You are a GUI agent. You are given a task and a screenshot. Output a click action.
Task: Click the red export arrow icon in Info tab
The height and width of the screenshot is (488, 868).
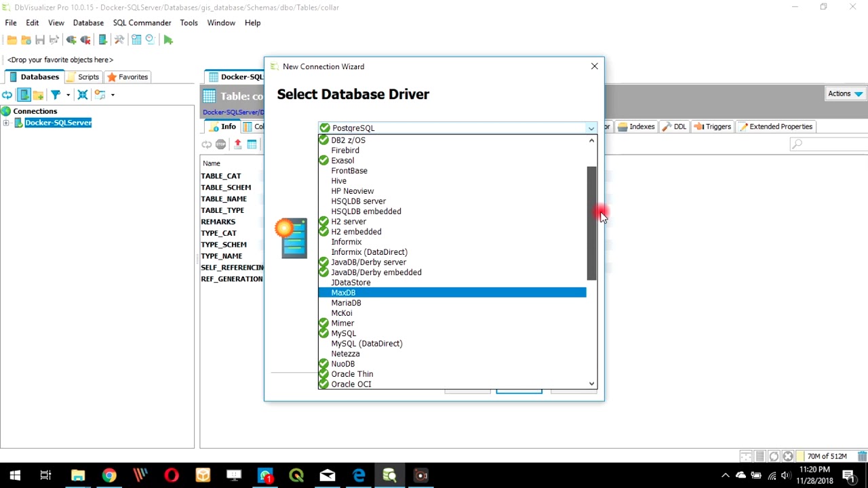(x=237, y=144)
